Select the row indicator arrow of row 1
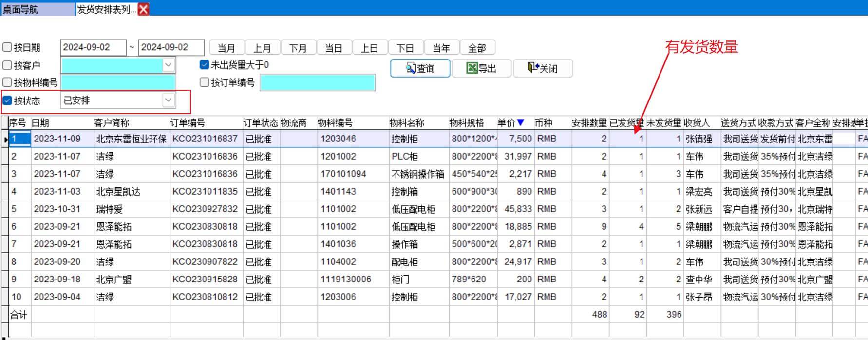This screenshot has width=868, height=340. [x=5, y=140]
